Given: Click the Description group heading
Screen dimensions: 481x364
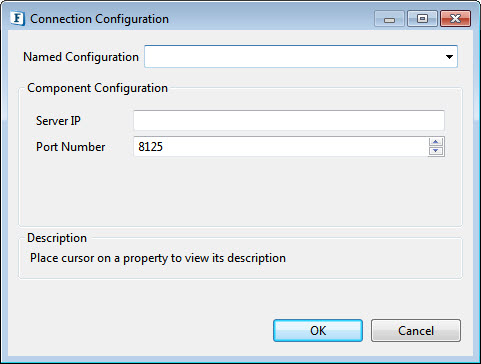Looking at the screenshot, I should click(57, 238).
